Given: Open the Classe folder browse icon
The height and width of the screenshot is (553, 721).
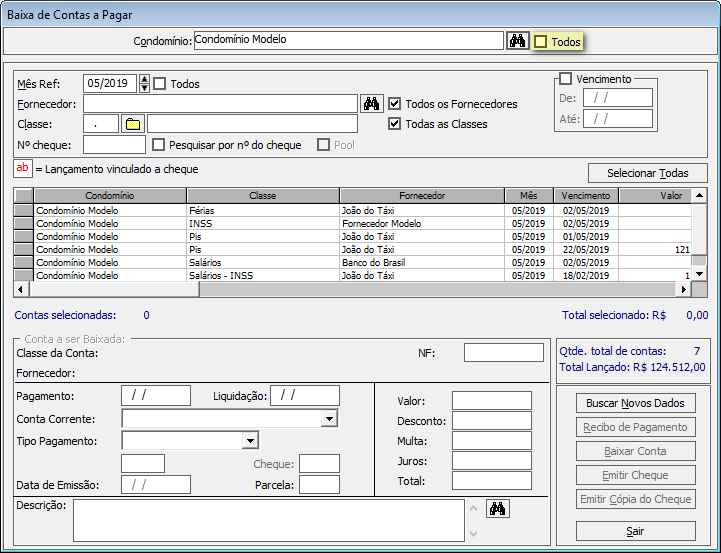Looking at the screenshot, I should [133, 124].
